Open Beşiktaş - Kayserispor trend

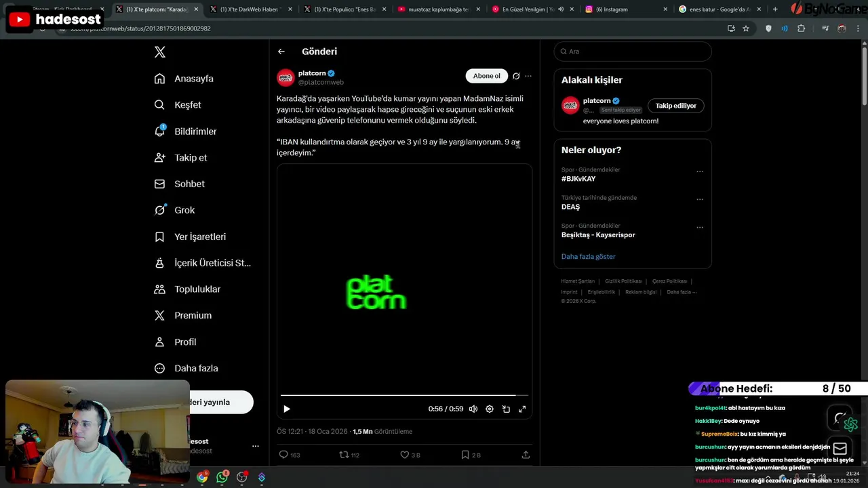point(598,235)
